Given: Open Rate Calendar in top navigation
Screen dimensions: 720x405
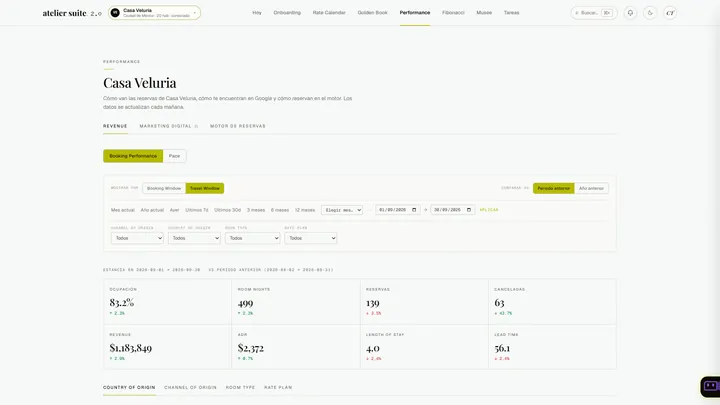Looking at the screenshot, I should click(329, 13).
